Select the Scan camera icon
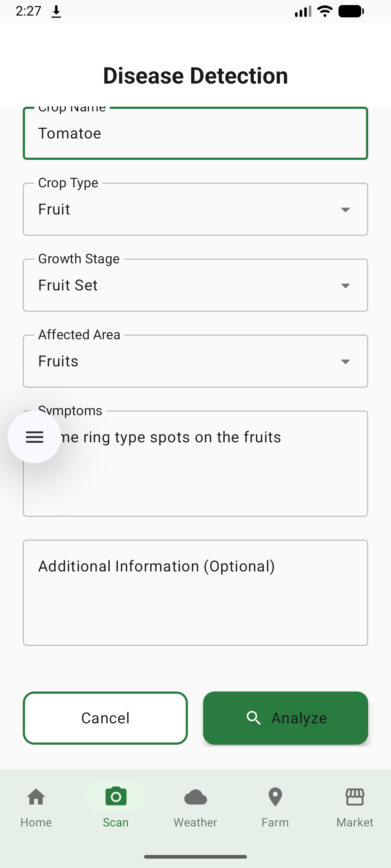 [116, 797]
